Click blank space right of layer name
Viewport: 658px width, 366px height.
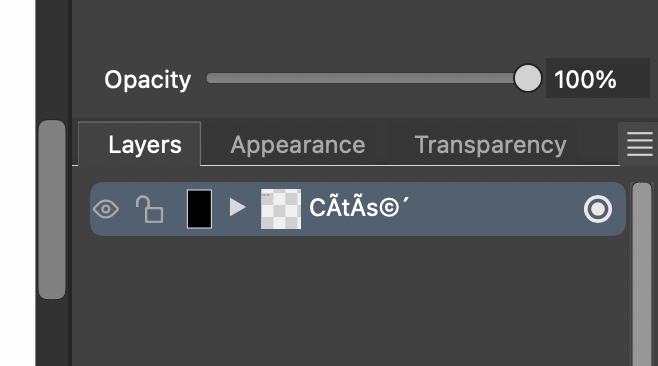(x=495, y=209)
